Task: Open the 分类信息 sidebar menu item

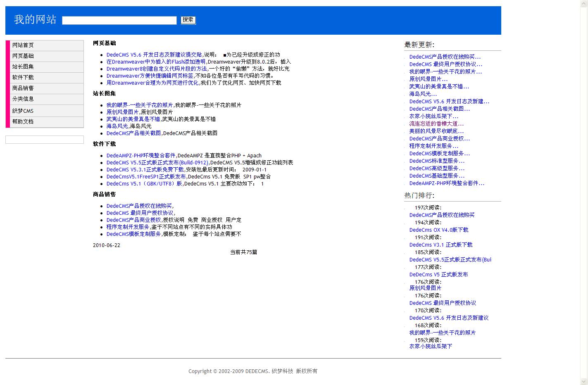Action: pos(47,99)
